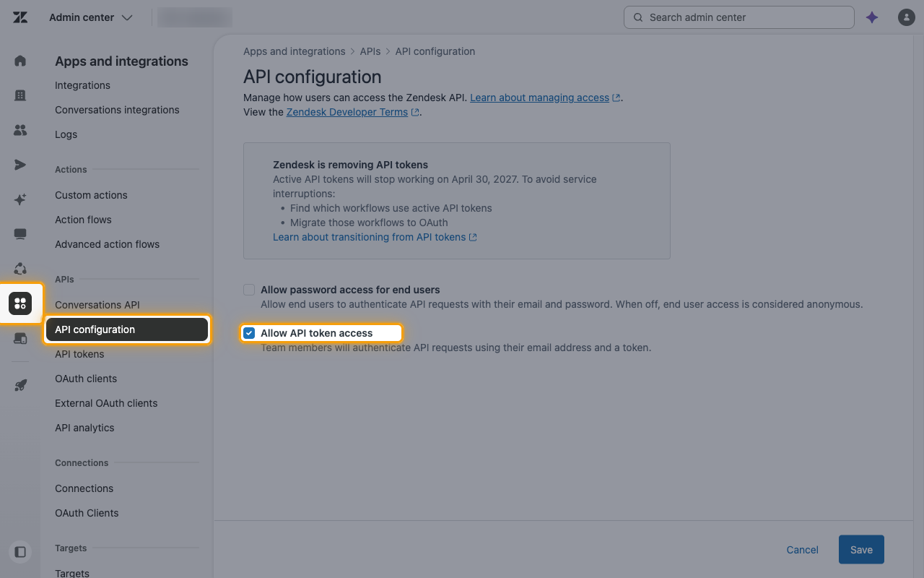Open Conversations integrations page
This screenshot has width=924, height=578.
(117, 110)
